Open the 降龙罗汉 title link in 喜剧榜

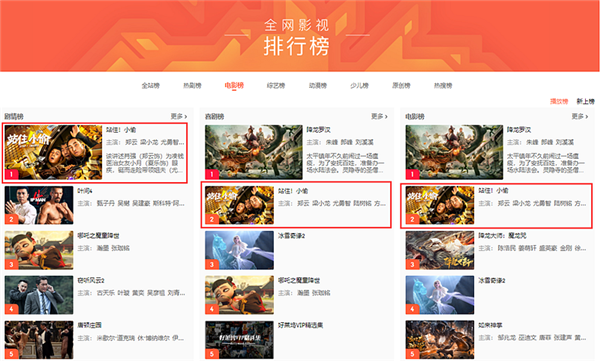point(318,130)
